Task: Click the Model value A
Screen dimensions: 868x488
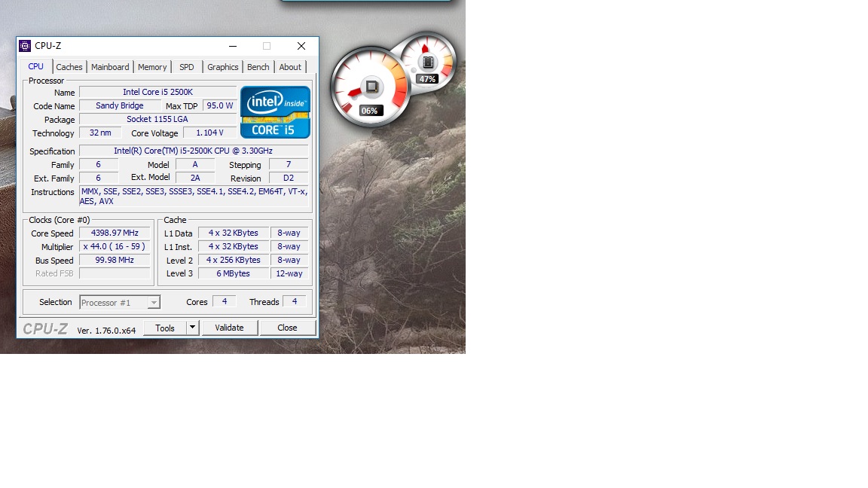Action: click(195, 164)
